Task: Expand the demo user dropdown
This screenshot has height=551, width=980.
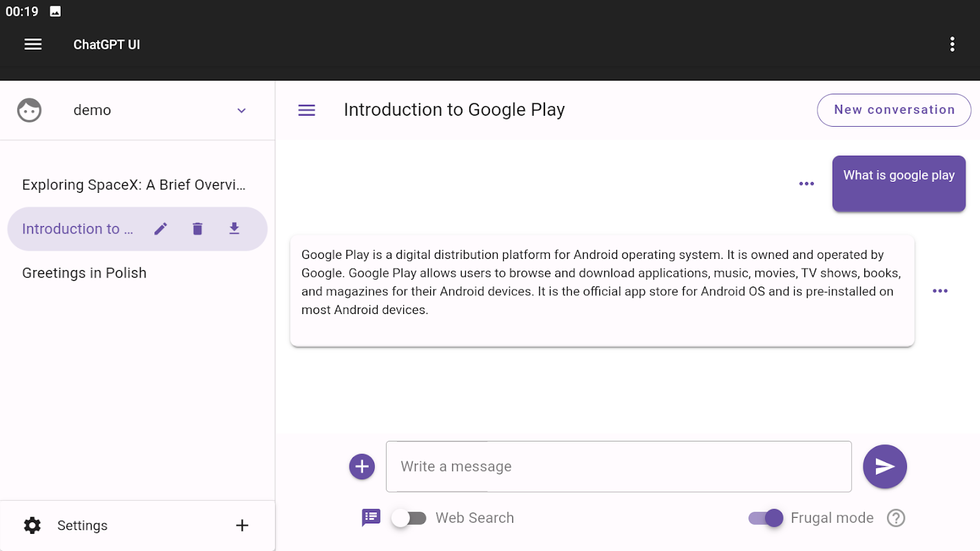Action: [x=241, y=110]
